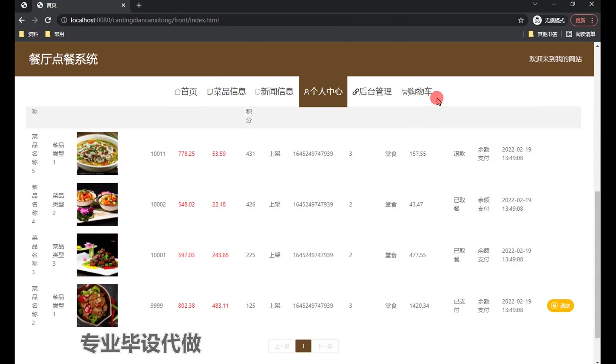Image resolution: width=616 pixels, height=364 pixels.
Task: Open the 购物车 shopping cart
Action: click(x=417, y=91)
